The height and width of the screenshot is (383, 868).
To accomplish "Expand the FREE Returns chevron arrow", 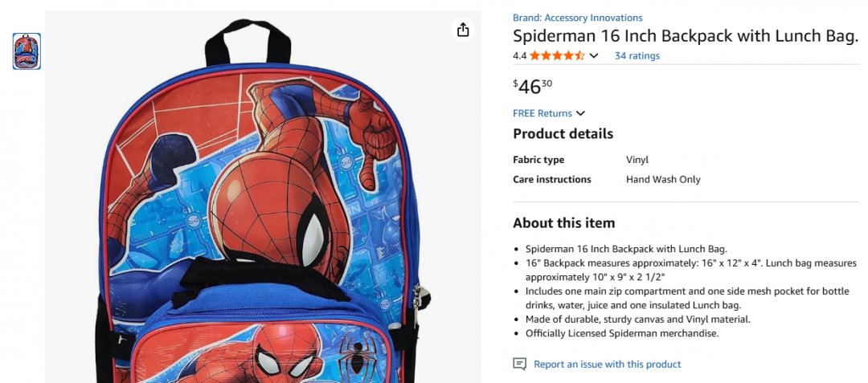I will tap(580, 113).
